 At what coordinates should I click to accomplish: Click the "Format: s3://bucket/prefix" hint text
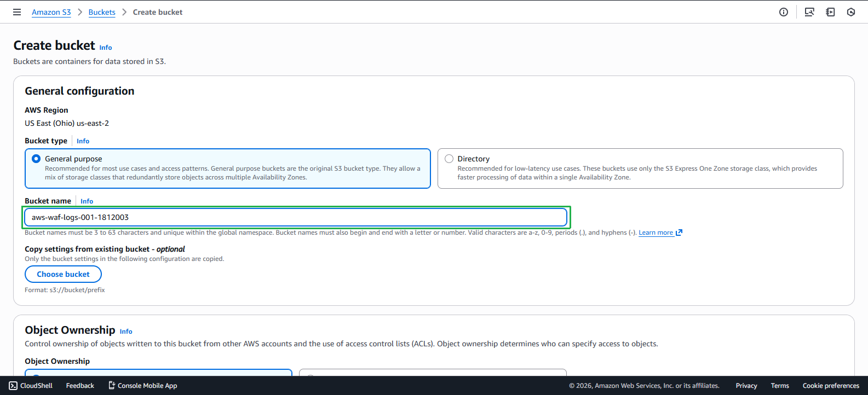pos(65,290)
